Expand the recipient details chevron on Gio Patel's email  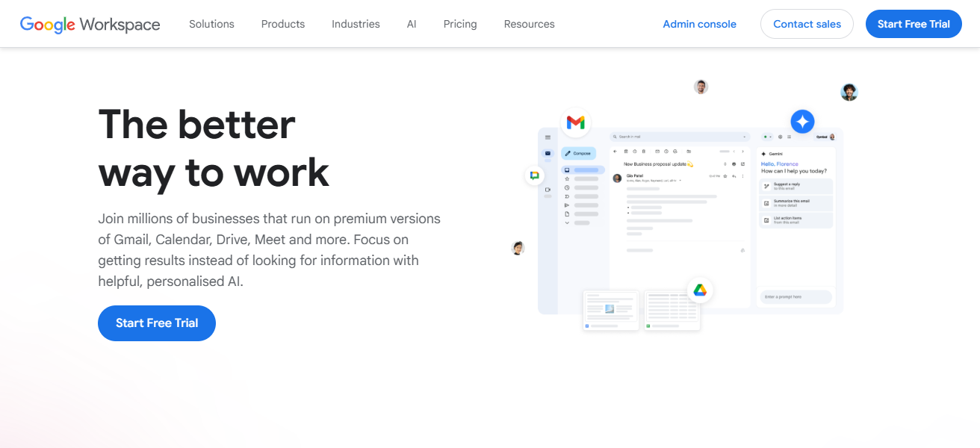pos(680,180)
